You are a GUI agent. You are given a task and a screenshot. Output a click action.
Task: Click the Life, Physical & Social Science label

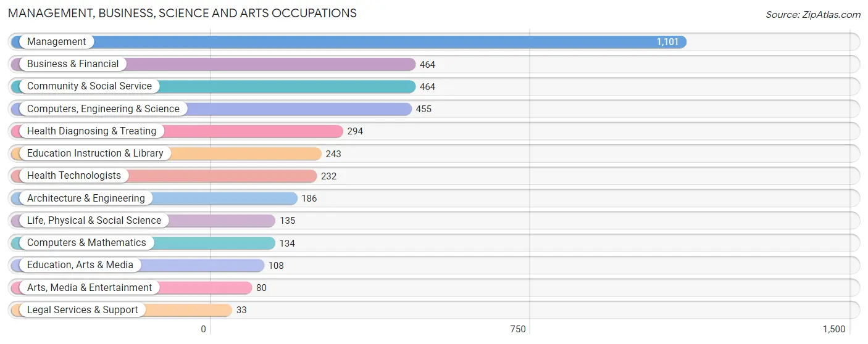[x=94, y=221]
